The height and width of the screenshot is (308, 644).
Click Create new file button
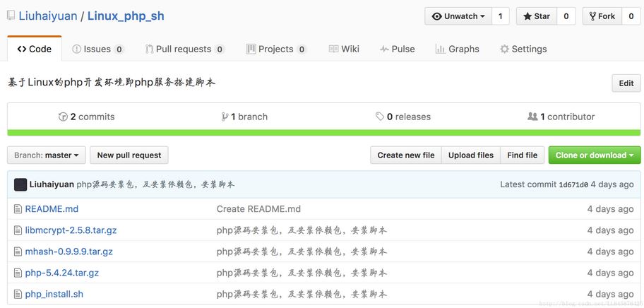(x=406, y=155)
